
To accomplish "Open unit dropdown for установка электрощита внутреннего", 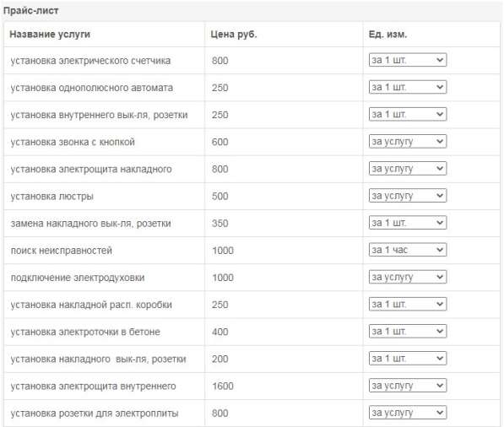I will [408, 386].
